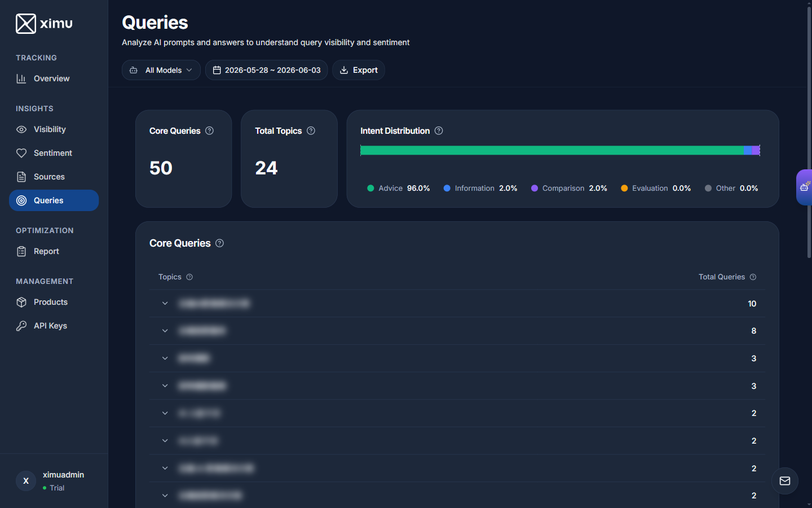Click the green Advice segment of intent bar
Screen dimensions: 812x508
[x=552, y=150]
